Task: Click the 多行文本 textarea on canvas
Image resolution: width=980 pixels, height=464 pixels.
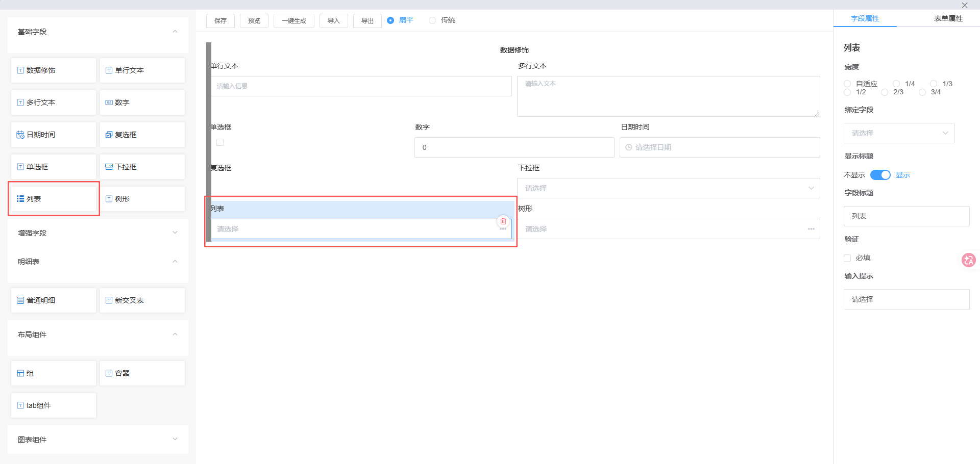Action: click(x=669, y=96)
